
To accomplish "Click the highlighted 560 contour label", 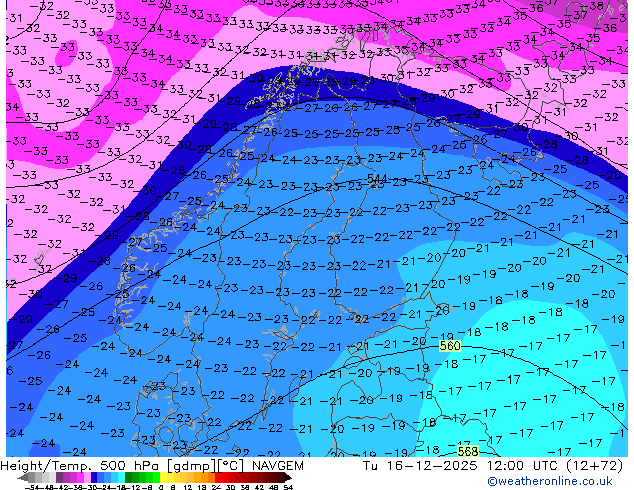I will 450,346.
